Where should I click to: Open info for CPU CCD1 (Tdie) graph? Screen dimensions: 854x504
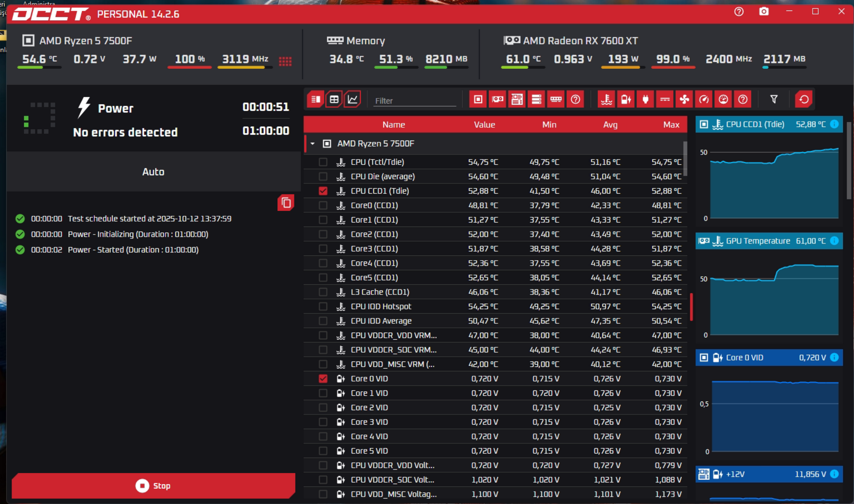coord(834,124)
